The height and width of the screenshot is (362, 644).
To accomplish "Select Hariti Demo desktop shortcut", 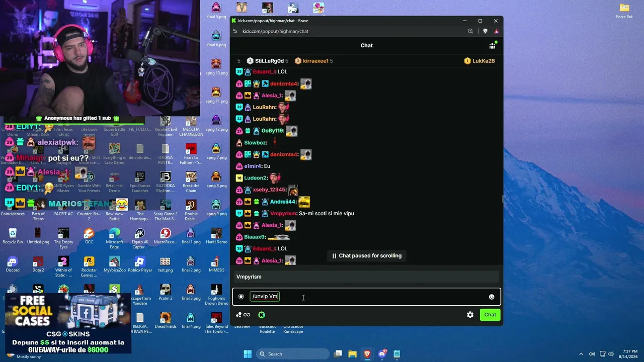I will pos(216,236).
